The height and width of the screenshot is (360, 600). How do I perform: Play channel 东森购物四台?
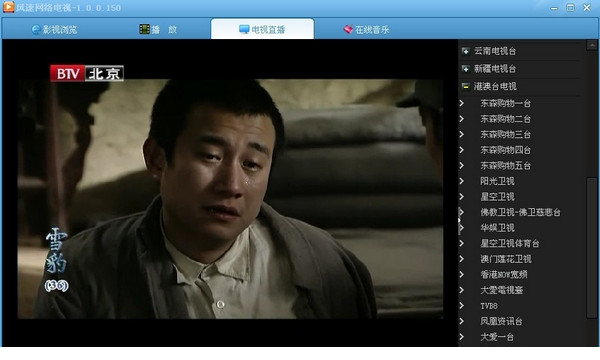505,150
